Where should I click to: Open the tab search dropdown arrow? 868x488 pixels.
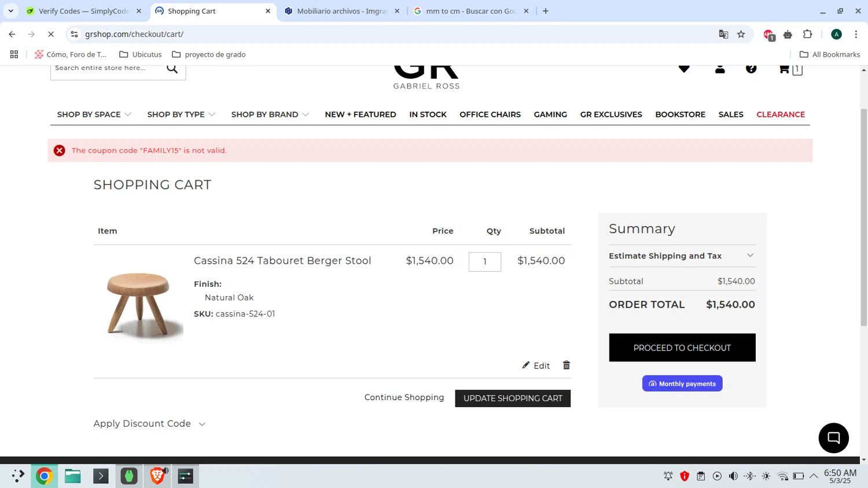click(x=10, y=11)
